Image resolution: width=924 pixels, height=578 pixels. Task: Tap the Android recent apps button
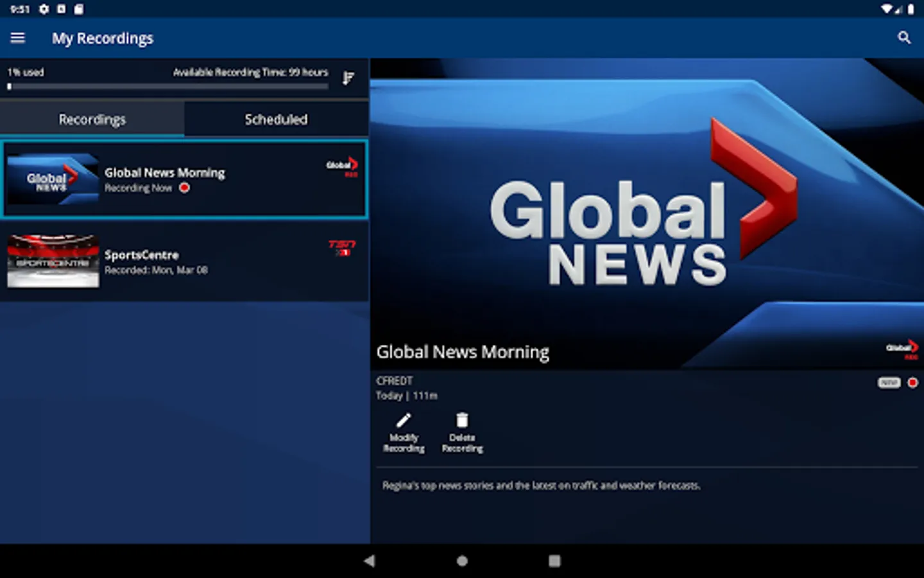pyautogui.click(x=554, y=561)
